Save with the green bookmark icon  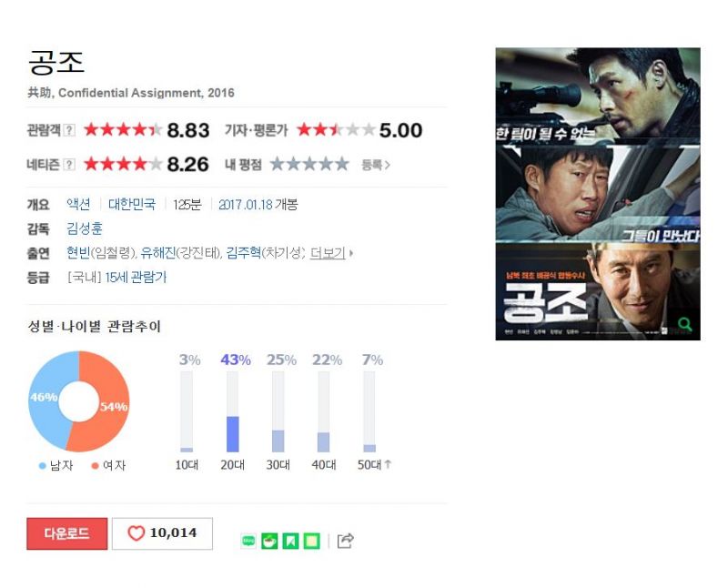tap(290, 541)
